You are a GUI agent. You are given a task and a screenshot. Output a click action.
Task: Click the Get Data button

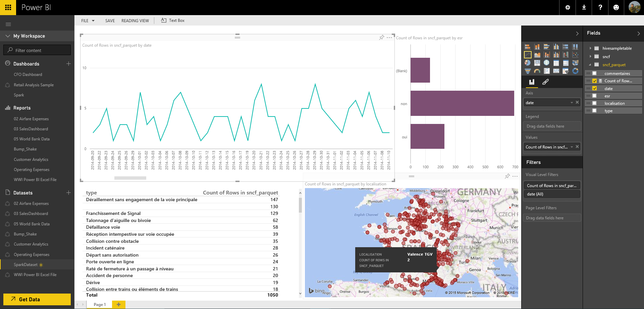point(37,299)
